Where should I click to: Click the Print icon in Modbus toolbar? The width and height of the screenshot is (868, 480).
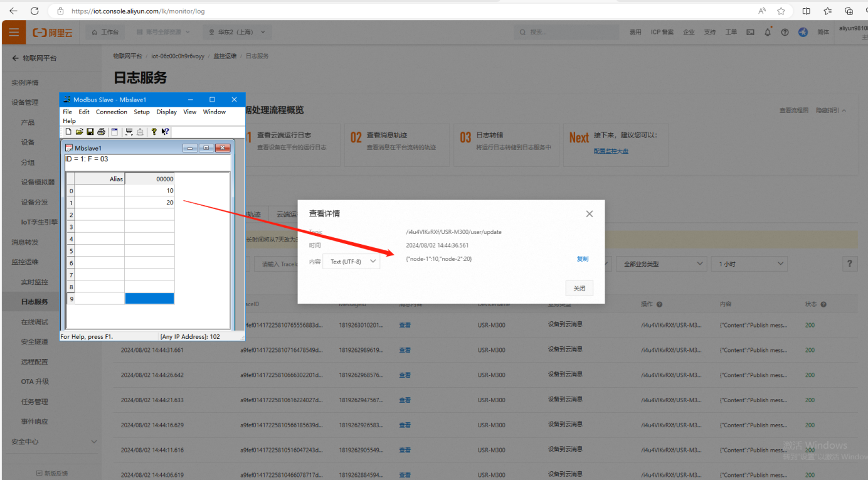pos(100,132)
